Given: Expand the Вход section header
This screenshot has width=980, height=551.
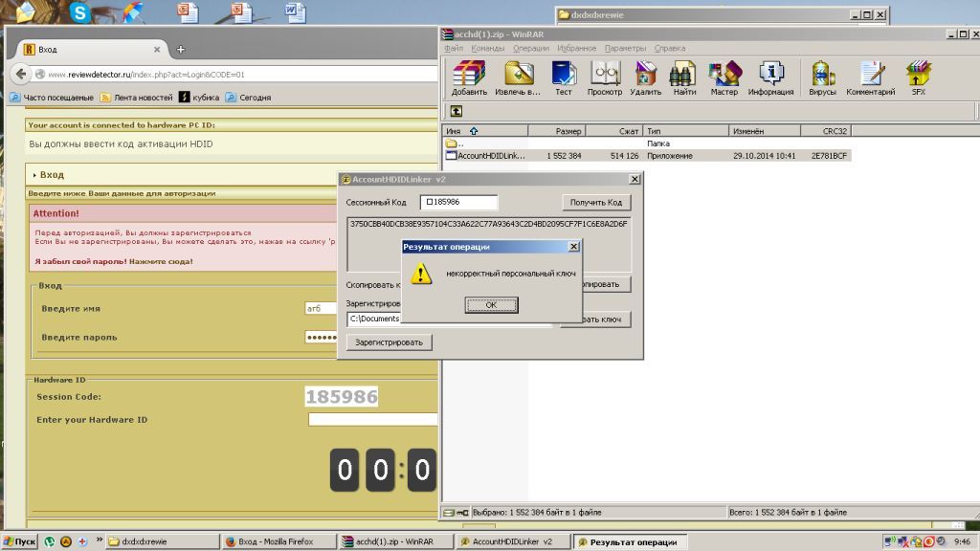Looking at the screenshot, I should pyautogui.click(x=52, y=175).
